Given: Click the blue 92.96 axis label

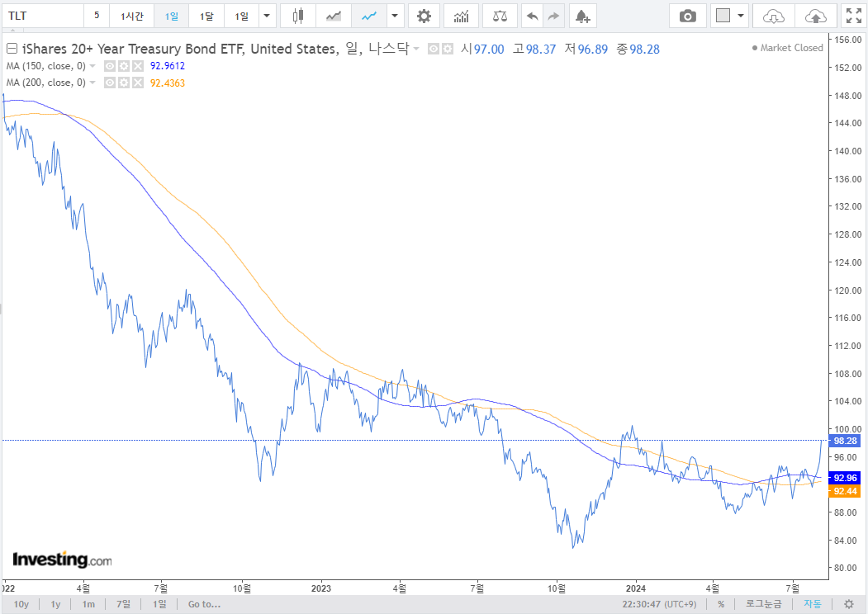Looking at the screenshot, I should (845, 478).
